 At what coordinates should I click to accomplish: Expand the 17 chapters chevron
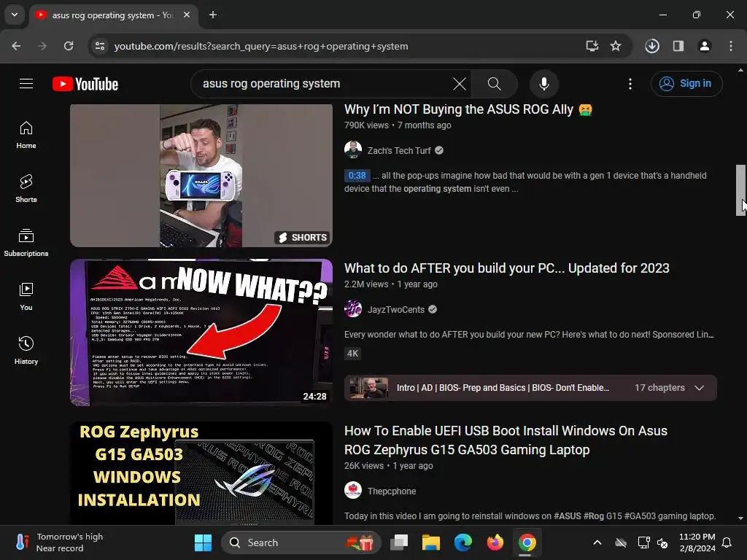699,388
